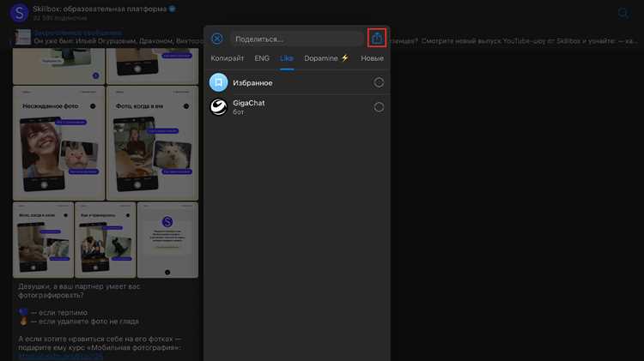The height and width of the screenshot is (361, 644).
Task: Open search with the magnifier icon
Action: [623, 13]
